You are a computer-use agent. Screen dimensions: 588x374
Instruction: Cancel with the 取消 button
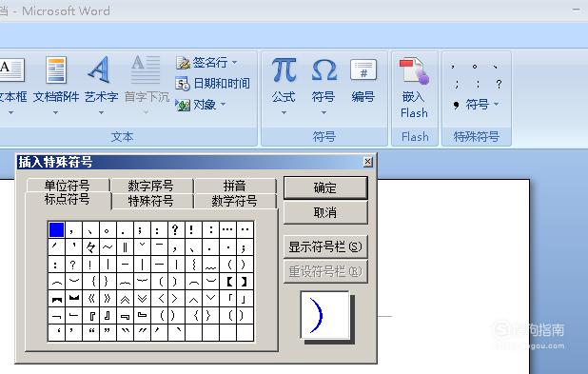pos(325,213)
